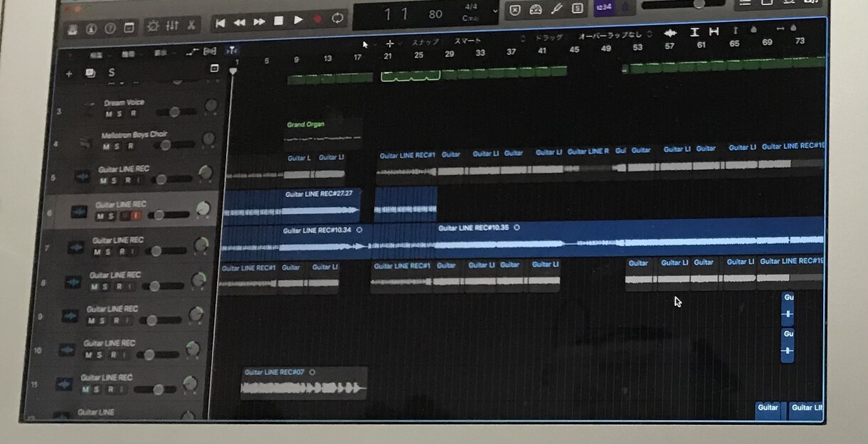868x444 pixels.
Task: Expand the LCD display options chevron
Action: click(x=495, y=11)
